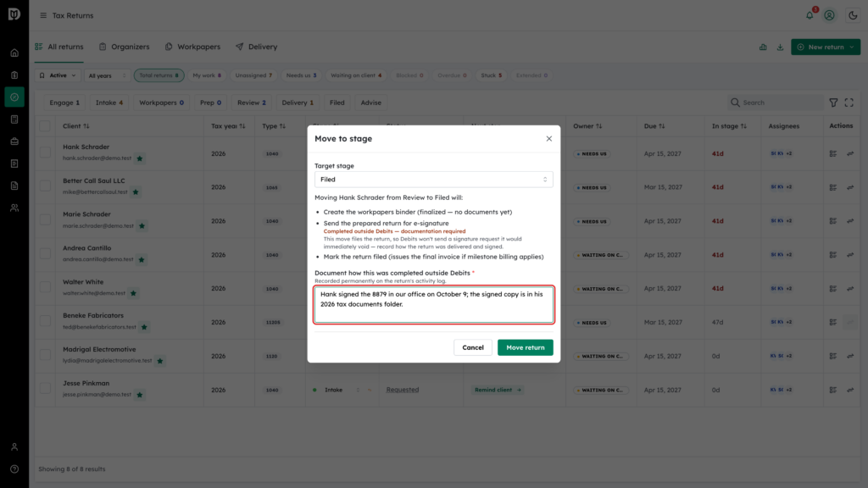Open the notifications bell

pyautogui.click(x=810, y=15)
